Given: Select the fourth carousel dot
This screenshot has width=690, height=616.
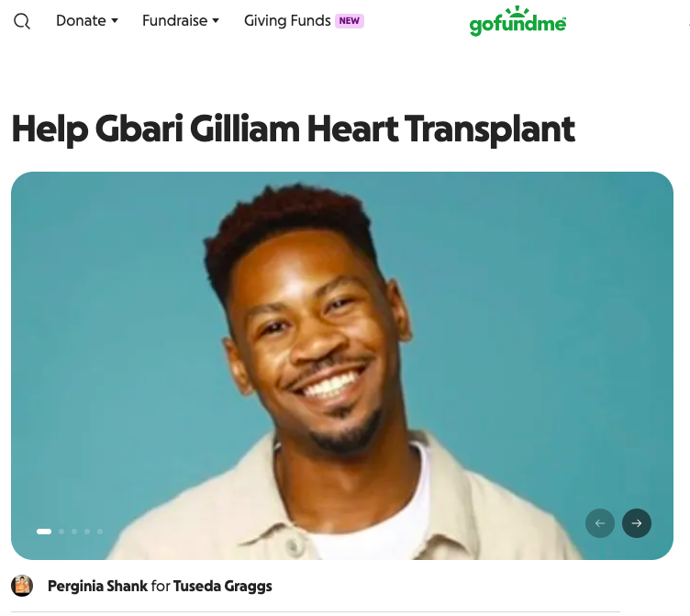Looking at the screenshot, I should click(87, 532).
